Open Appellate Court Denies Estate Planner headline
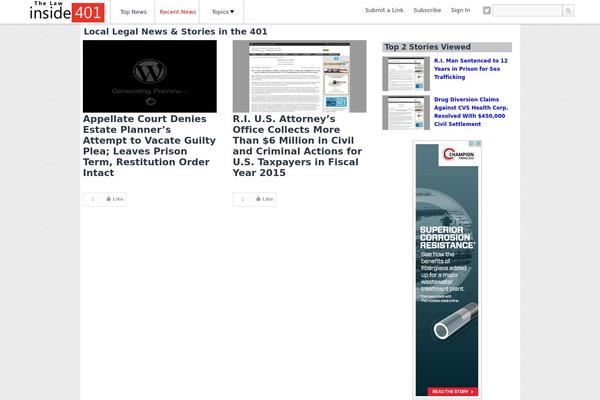 tap(149, 146)
